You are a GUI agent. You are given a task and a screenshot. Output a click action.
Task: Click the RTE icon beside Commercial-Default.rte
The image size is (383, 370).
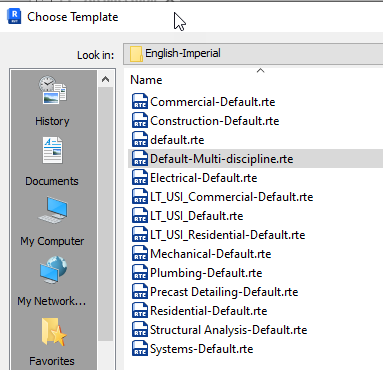click(140, 102)
